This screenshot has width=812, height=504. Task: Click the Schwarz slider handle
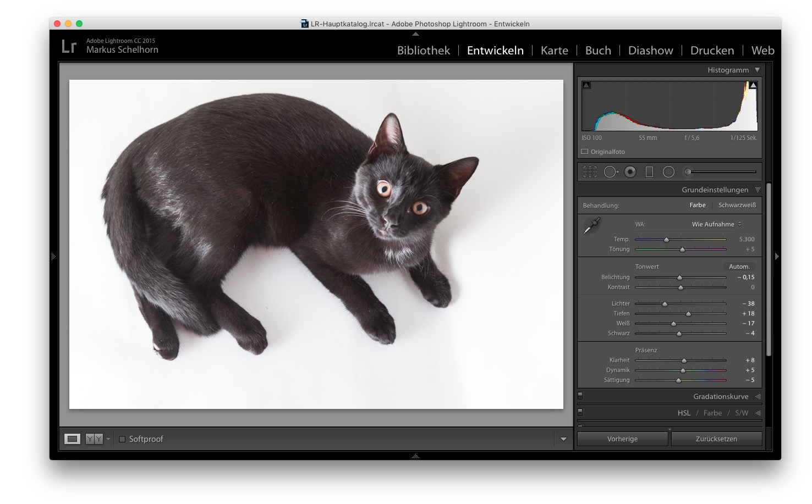(x=679, y=333)
